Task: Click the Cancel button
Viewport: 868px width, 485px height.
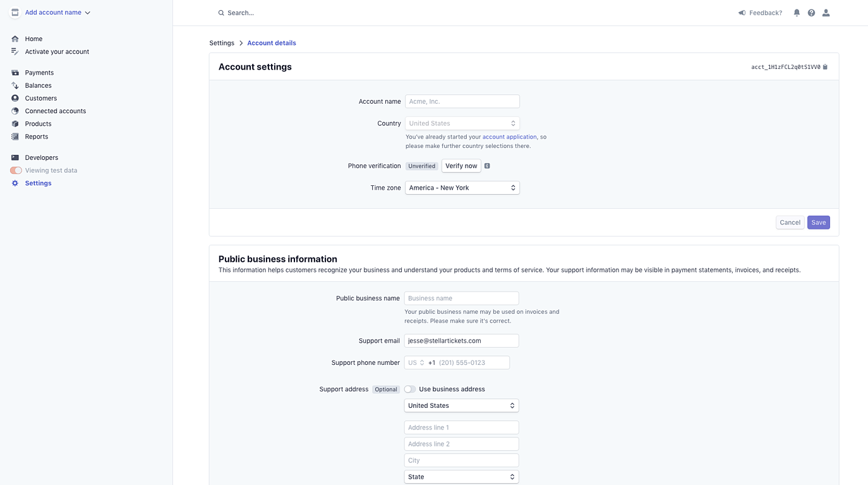Action: [x=790, y=223]
